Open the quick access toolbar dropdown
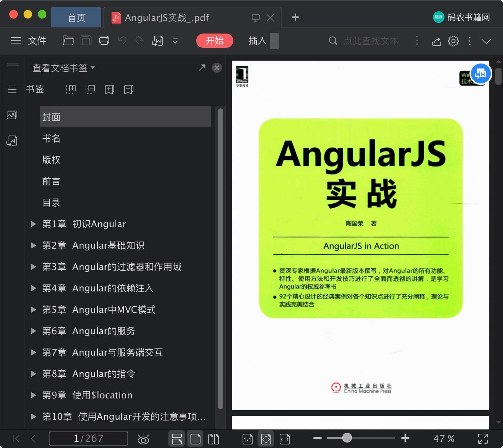Viewport: 503px width, 448px height. (175, 41)
